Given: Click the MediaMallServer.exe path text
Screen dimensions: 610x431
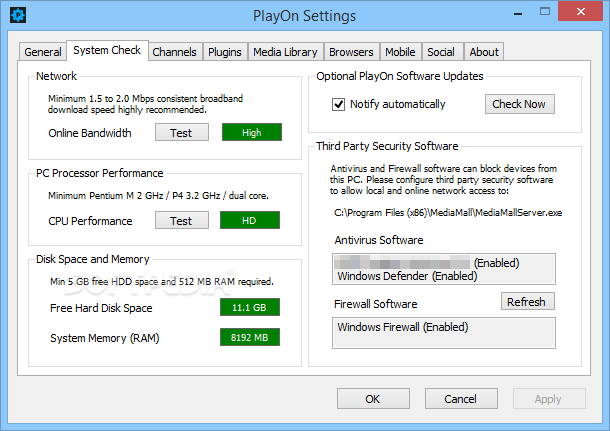Looking at the screenshot, I should (x=448, y=213).
